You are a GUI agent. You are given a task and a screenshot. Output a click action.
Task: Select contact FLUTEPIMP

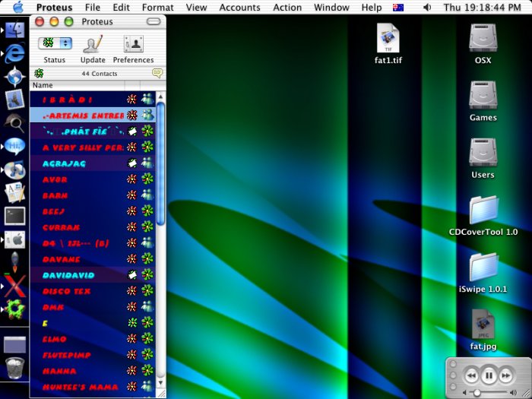click(x=93, y=355)
